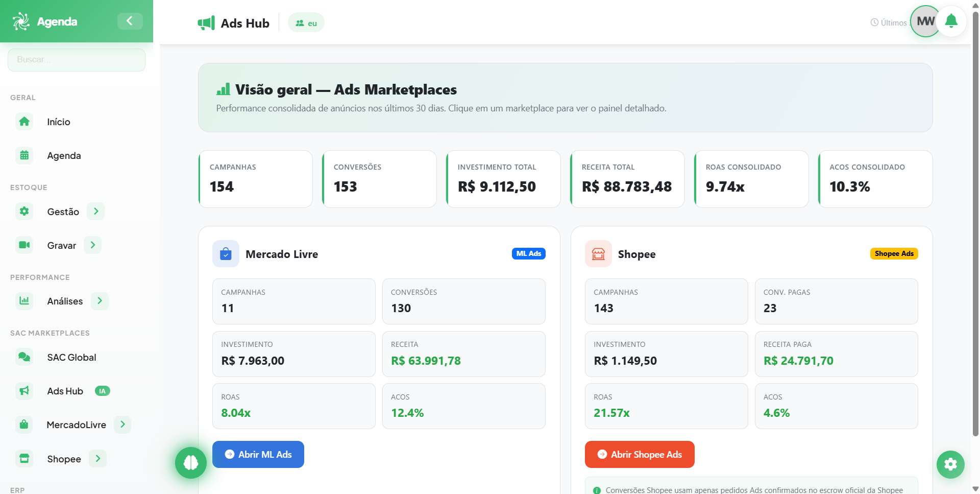
Task: Click Shopee receita paga R$ 24.791,70
Action: 798,361
